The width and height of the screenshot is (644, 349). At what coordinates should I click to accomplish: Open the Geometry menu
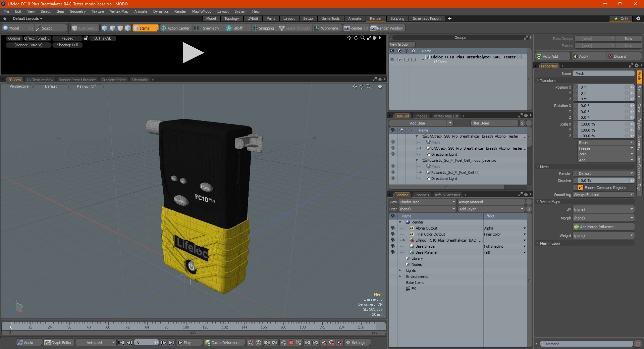(x=78, y=11)
